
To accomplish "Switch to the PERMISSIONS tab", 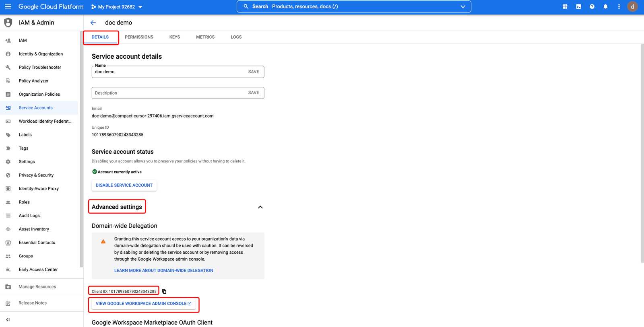I will click(x=139, y=37).
